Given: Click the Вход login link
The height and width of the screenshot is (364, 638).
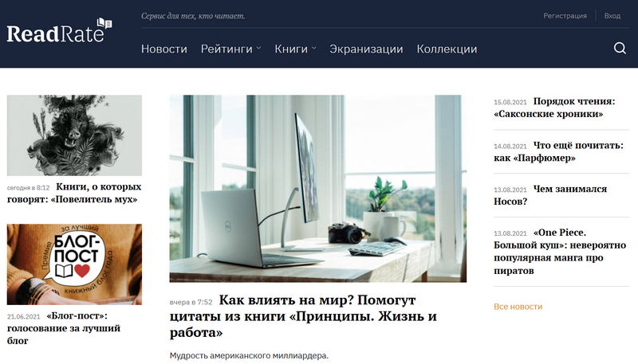Looking at the screenshot, I should 612,16.
